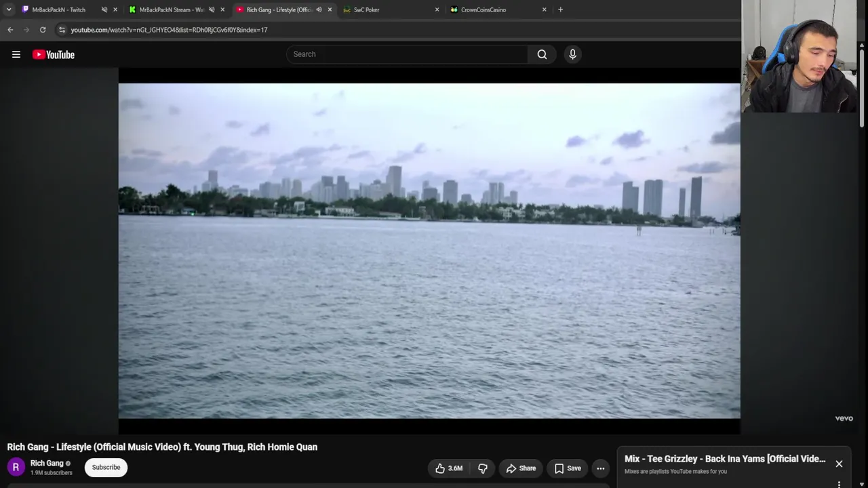The image size is (868, 488).
Task: Unmute the MrBackPackN Stream Kick tab
Action: click(x=212, y=10)
